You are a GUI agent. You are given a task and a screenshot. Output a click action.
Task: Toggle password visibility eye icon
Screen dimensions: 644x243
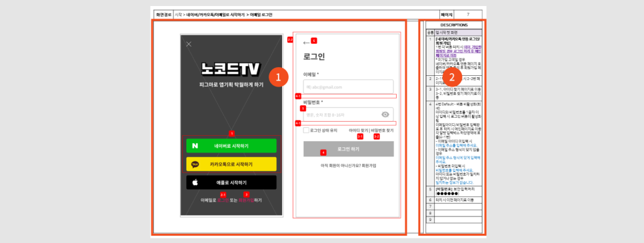point(385,115)
